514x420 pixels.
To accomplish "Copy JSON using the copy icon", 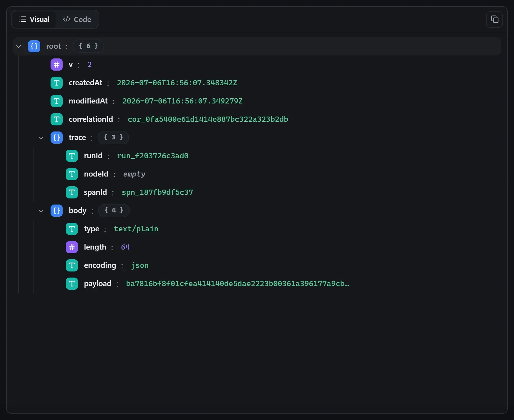I will (x=495, y=19).
